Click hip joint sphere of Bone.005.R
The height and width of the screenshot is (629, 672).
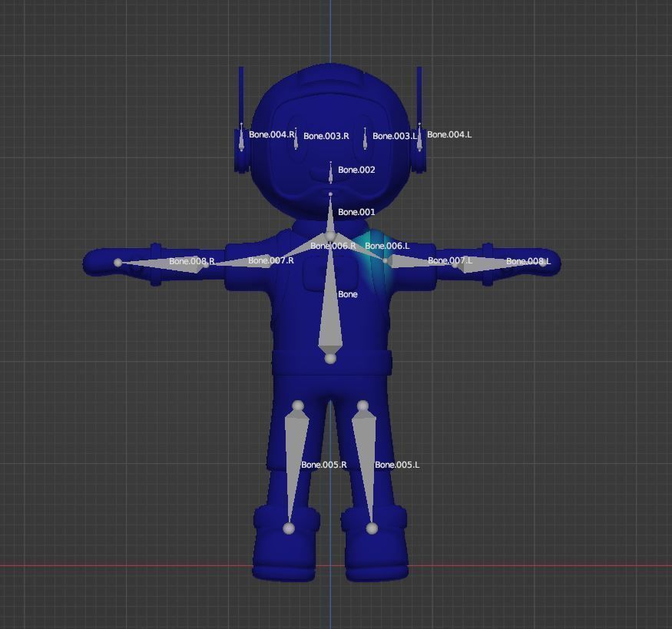[x=297, y=406]
